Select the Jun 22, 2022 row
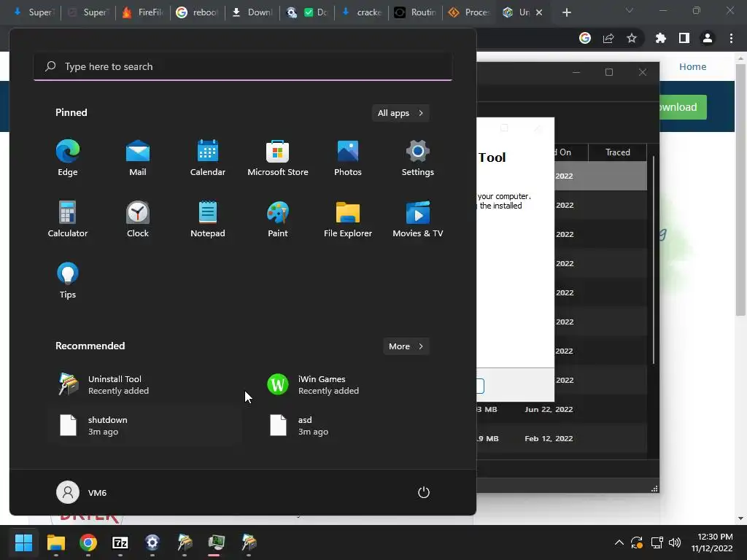 tap(562, 410)
